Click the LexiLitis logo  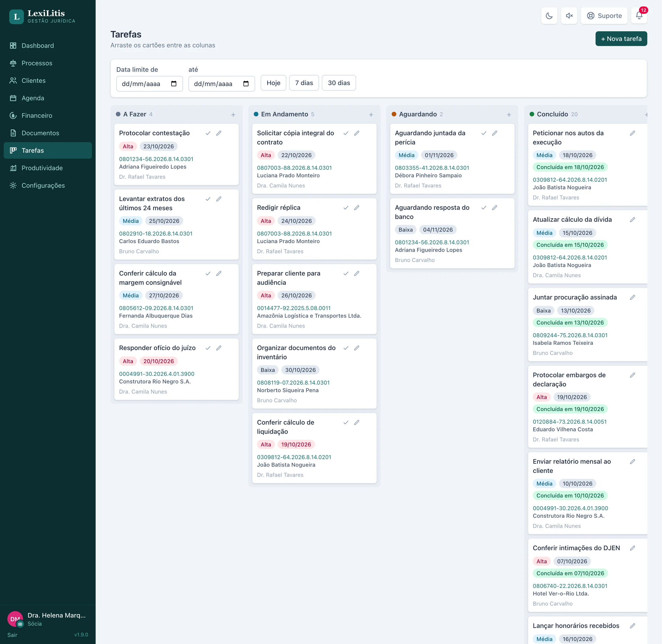coord(42,16)
